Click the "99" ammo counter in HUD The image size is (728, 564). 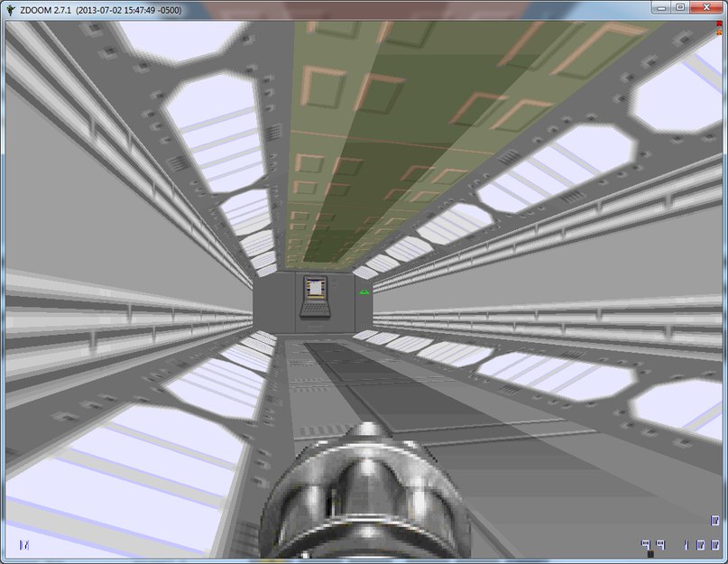[x=653, y=544]
